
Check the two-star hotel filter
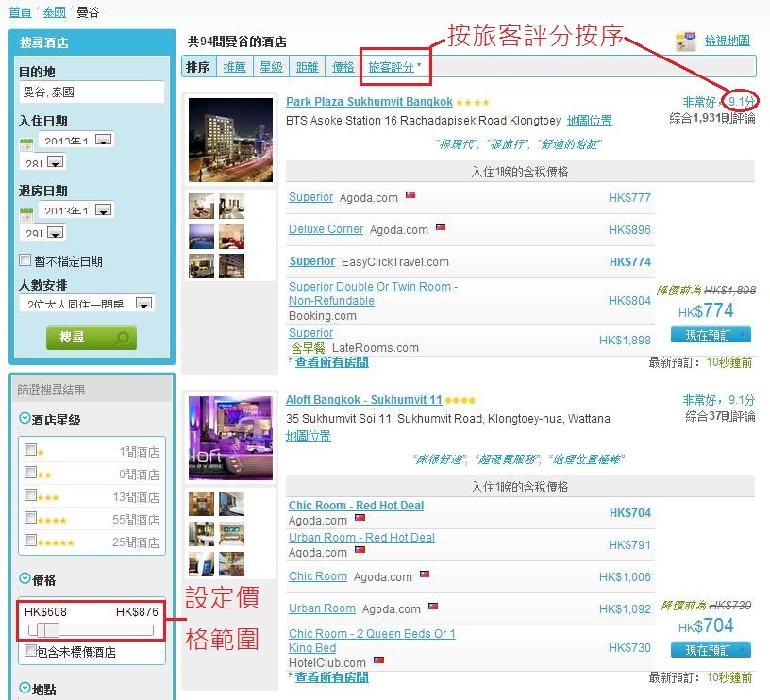(30, 472)
